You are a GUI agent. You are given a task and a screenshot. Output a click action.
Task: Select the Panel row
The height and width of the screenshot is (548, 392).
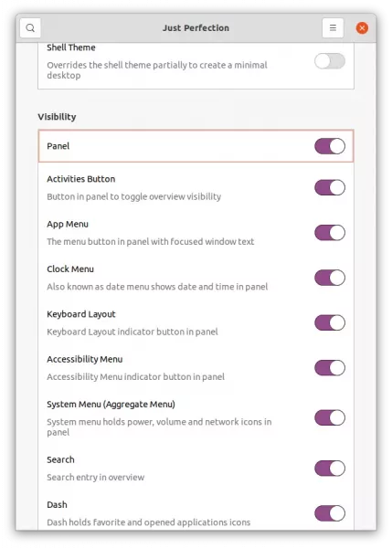click(196, 146)
